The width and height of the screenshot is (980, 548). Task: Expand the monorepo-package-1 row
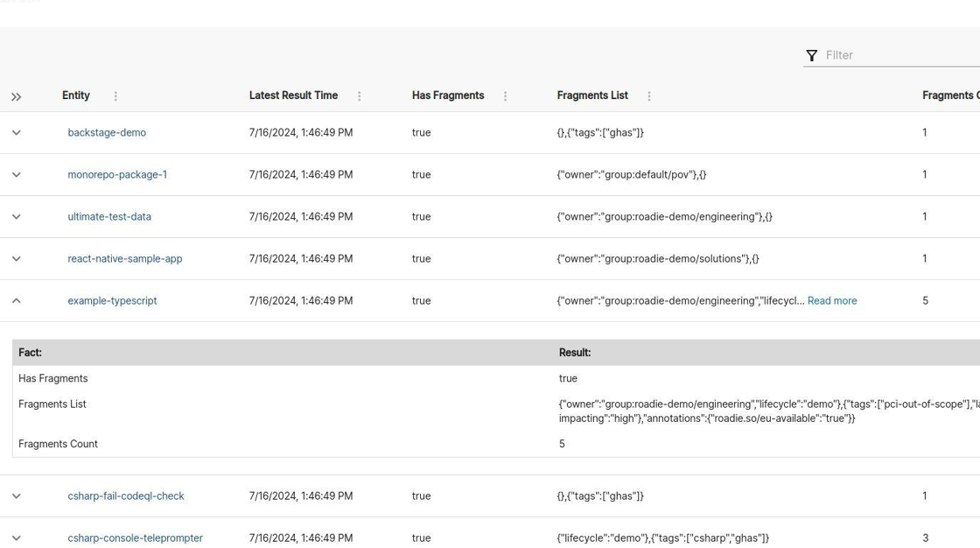[17, 174]
